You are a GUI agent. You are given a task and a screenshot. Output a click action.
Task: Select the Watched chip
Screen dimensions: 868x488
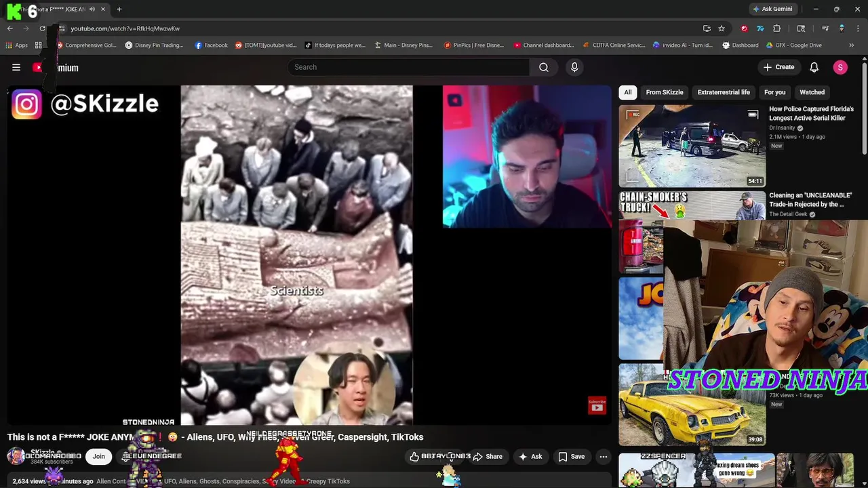(812, 92)
